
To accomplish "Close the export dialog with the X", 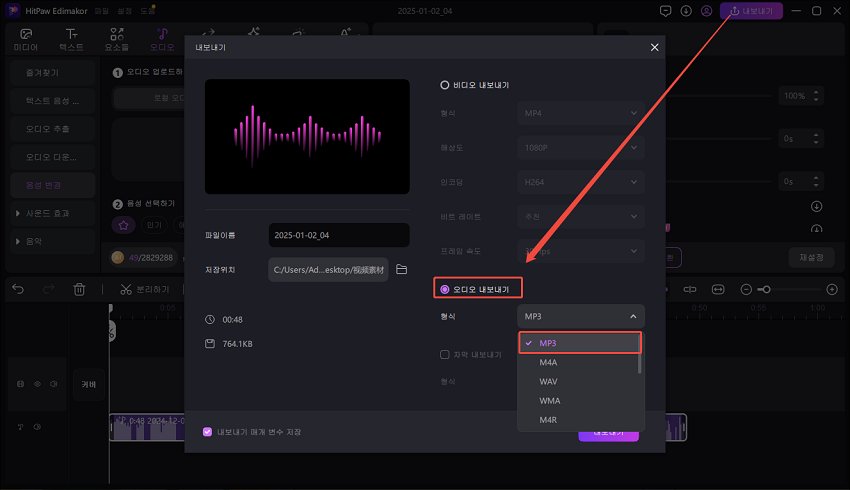I will [x=655, y=47].
